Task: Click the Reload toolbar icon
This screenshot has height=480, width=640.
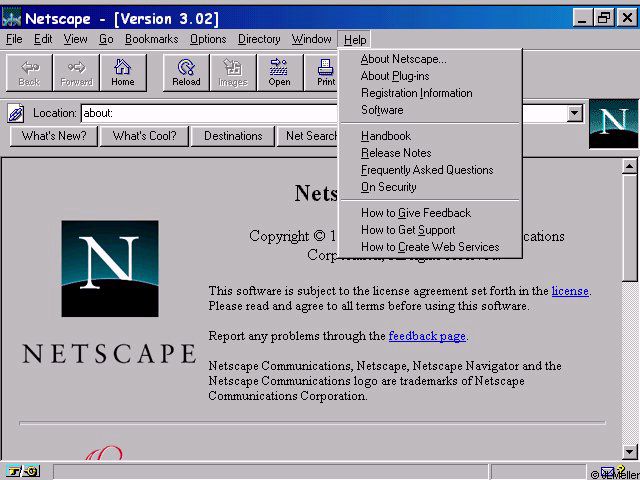Action: [186, 73]
